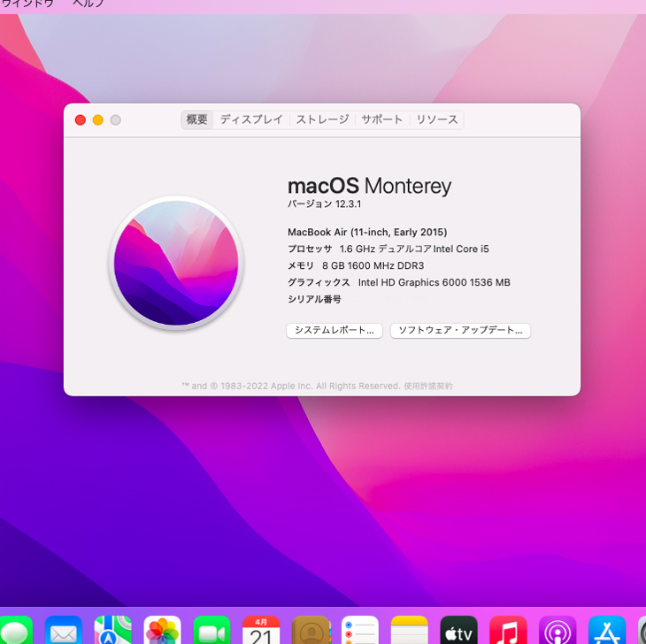Launch Maps from the Dock
The image size is (646, 644).
click(x=113, y=631)
